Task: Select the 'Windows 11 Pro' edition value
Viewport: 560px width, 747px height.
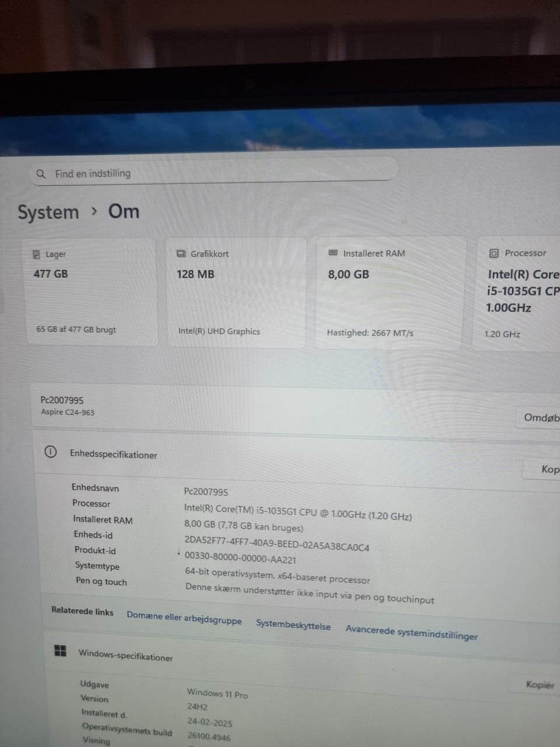Action: tap(218, 693)
